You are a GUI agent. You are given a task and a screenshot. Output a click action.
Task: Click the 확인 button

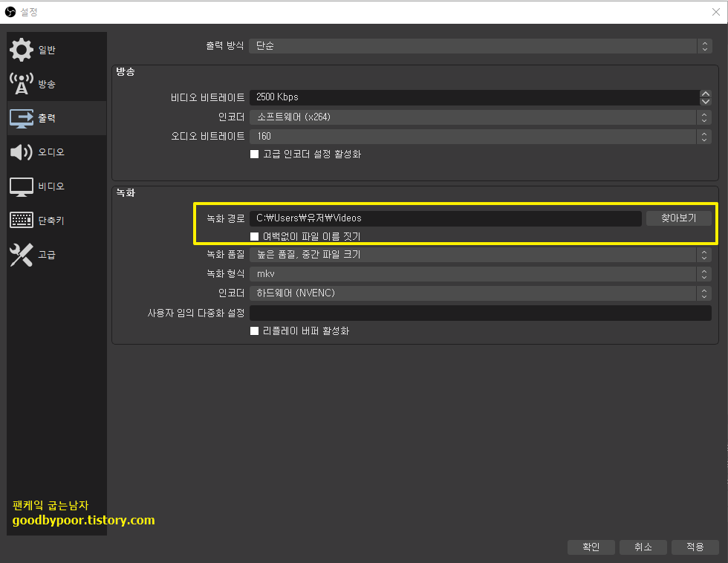[x=591, y=547]
